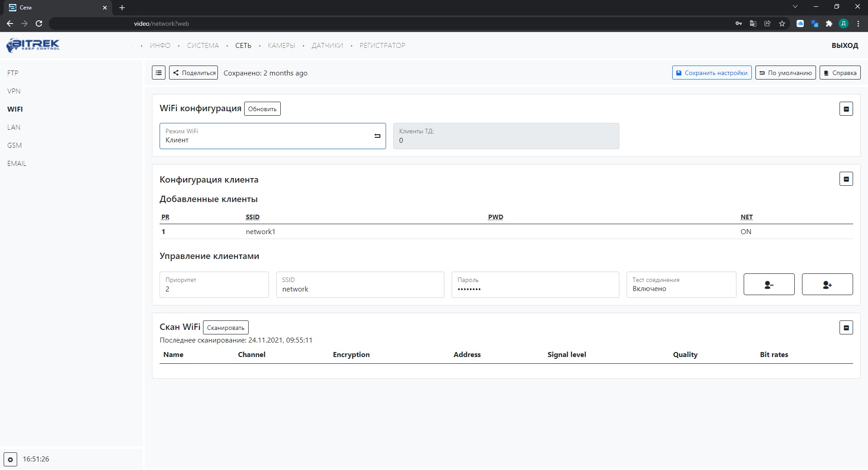Select the network1 client row
868x470 pixels.
(260, 232)
